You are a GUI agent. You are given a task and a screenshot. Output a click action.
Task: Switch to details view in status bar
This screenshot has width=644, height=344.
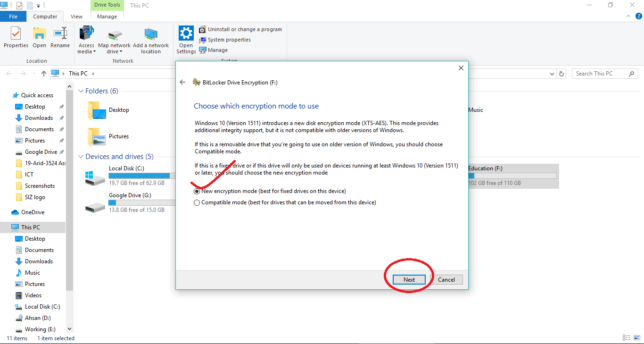click(627, 338)
